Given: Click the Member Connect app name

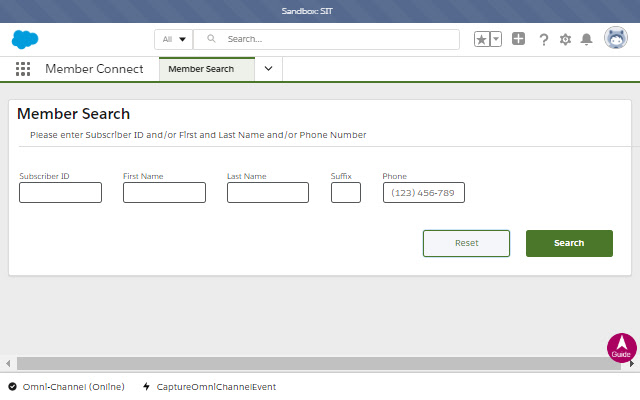Looking at the screenshot, I should [94, 69].
